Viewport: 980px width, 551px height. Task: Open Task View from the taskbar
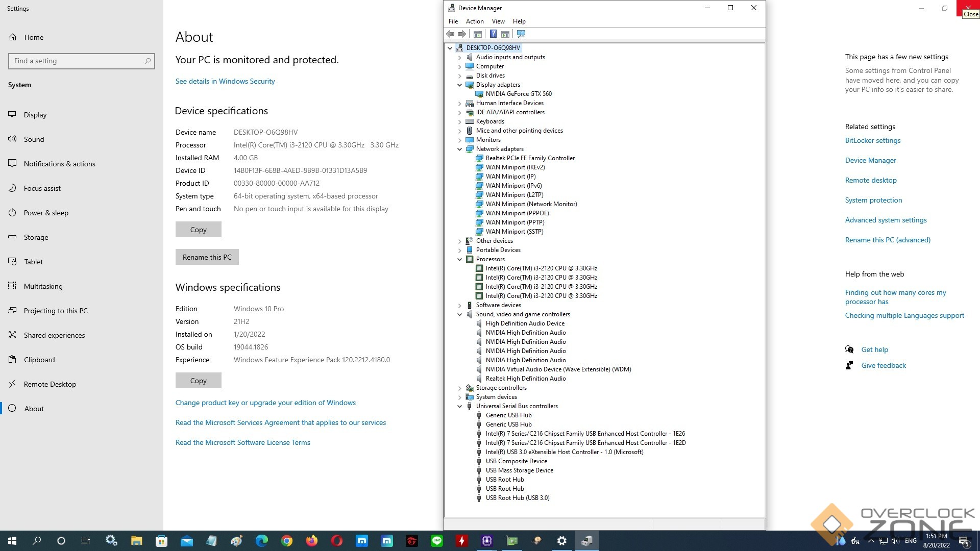[86, 541]
